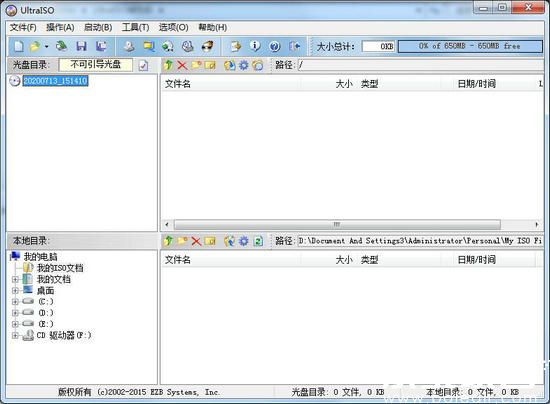550x404 pixels.
Task: Open an image file with folder icon
Action: 35,46
